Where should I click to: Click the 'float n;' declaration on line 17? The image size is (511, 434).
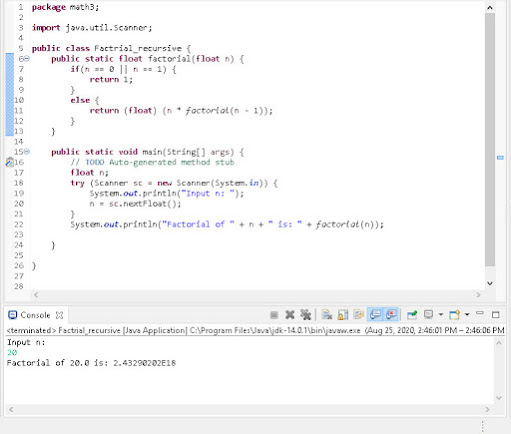click(89, 172)
